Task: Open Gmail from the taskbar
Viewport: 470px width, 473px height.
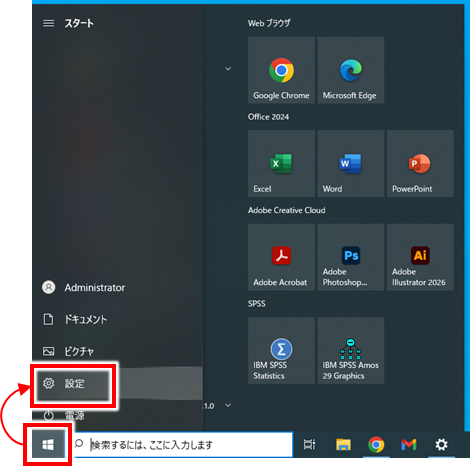Action: tap(409, 444)
